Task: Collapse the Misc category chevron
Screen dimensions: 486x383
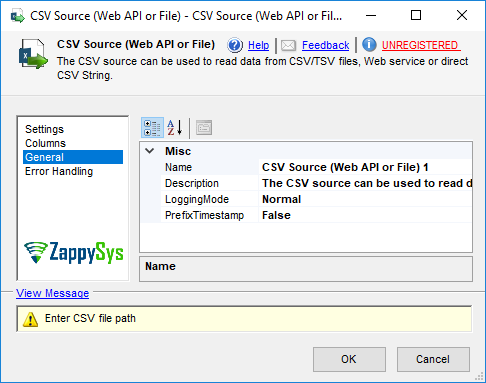Action: click(x=150, y=151)
